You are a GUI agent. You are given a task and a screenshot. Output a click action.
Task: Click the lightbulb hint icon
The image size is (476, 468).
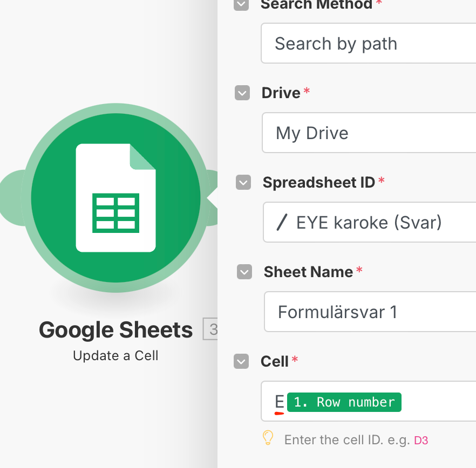tap(268, 438)
